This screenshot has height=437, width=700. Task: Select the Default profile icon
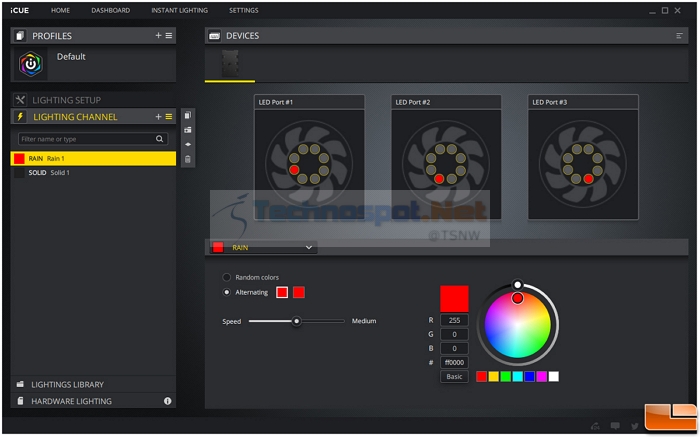pyautogui.click(x=31, y=64)
